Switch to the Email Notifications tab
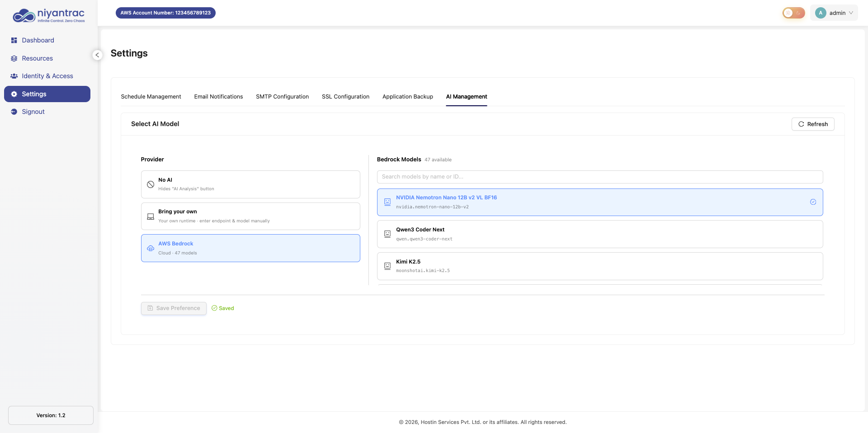The width and height of the screenshot is (868, 433). click(218, 97)
